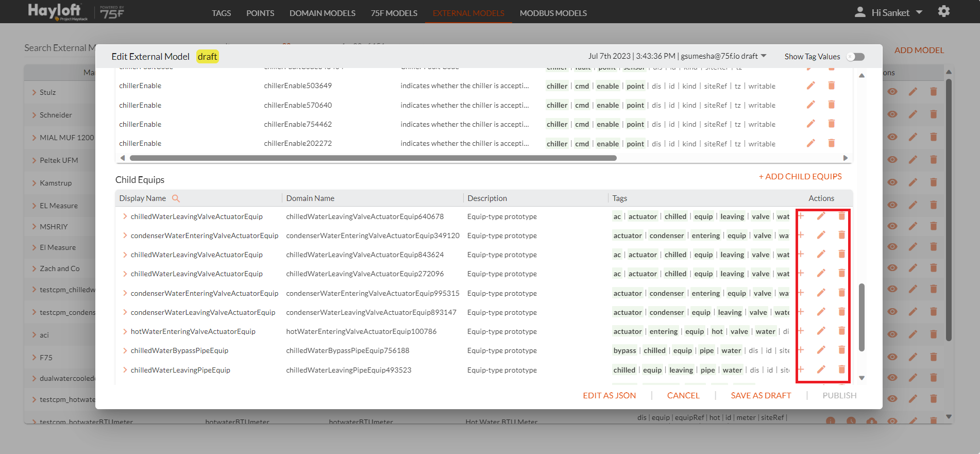Click + ADD CHILD EQUIPS
Screen dimensions: 980x454
(800, 176)
